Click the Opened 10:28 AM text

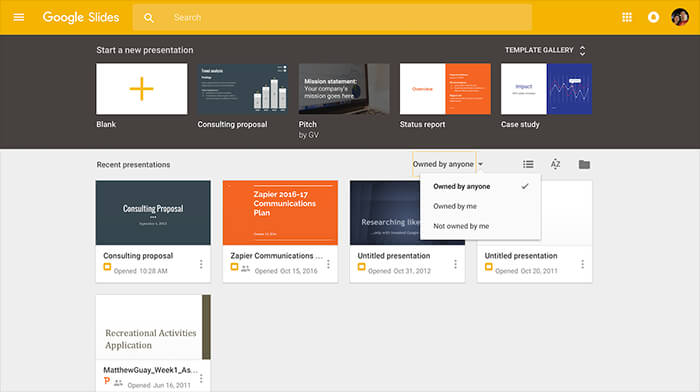141,271
